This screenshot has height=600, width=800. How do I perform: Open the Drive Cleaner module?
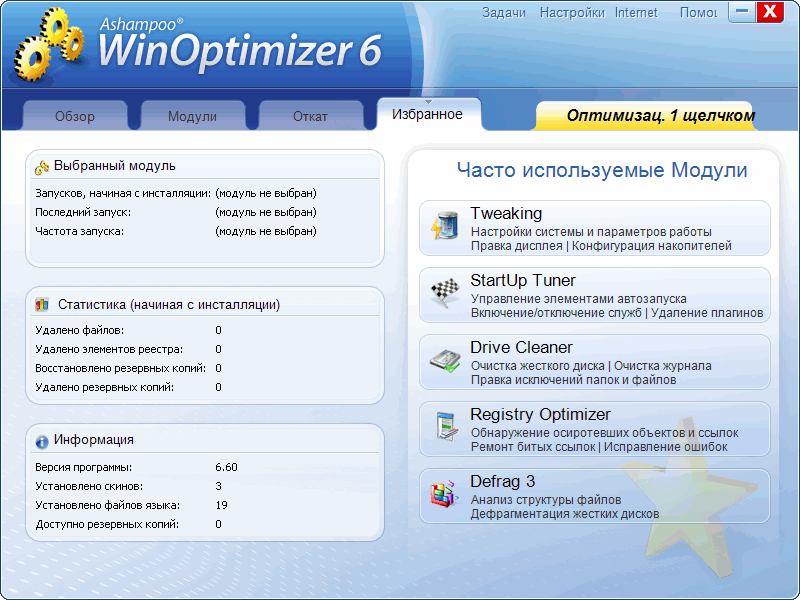point(594,362)
